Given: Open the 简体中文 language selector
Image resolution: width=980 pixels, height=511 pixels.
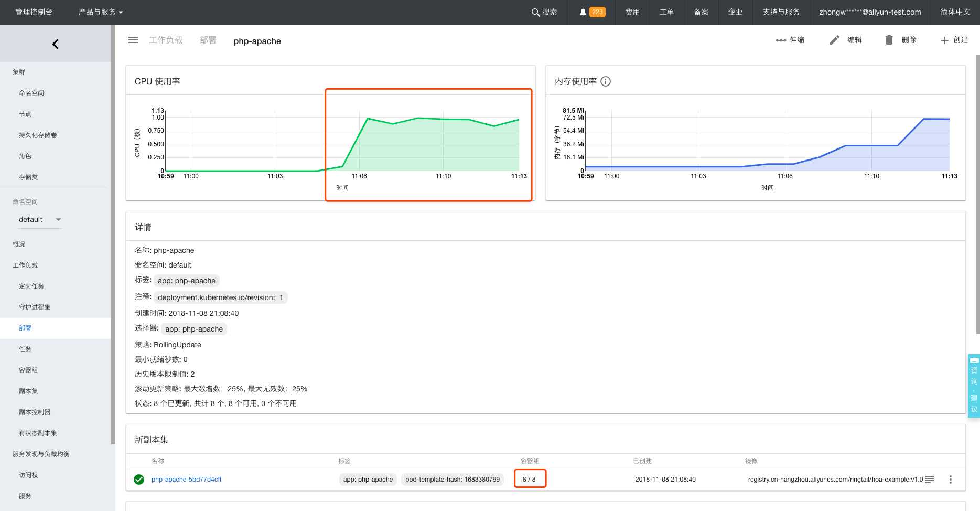Looking at the screenshot, I should point(955,12).
